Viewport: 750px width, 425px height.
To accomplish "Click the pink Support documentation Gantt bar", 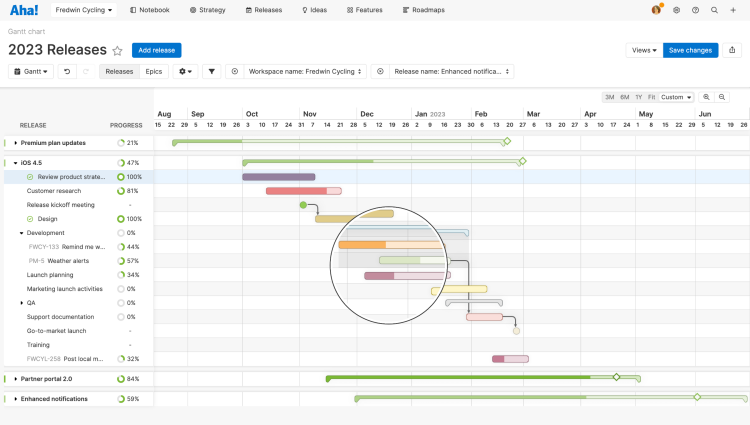I will point(485,317).
